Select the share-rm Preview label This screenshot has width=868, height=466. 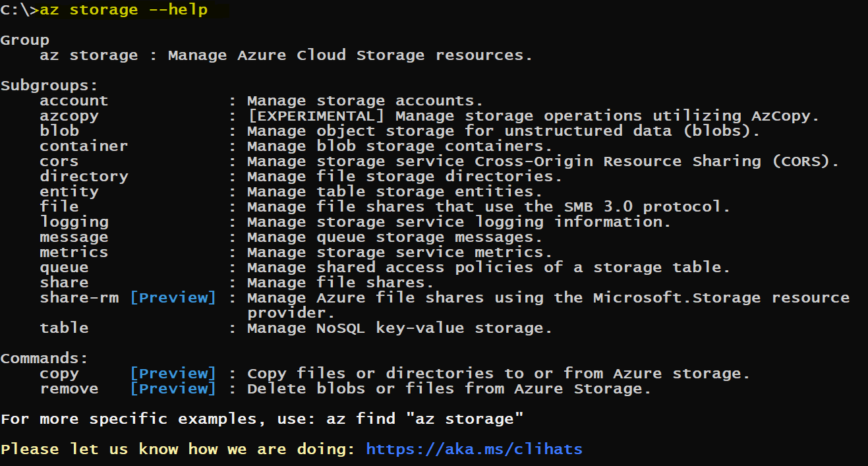click(x=173, y=297)
